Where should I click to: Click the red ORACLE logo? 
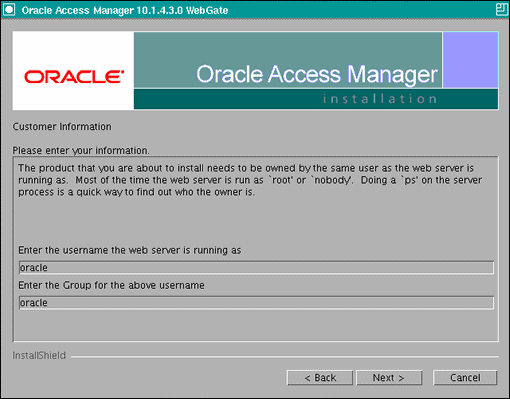74,76
